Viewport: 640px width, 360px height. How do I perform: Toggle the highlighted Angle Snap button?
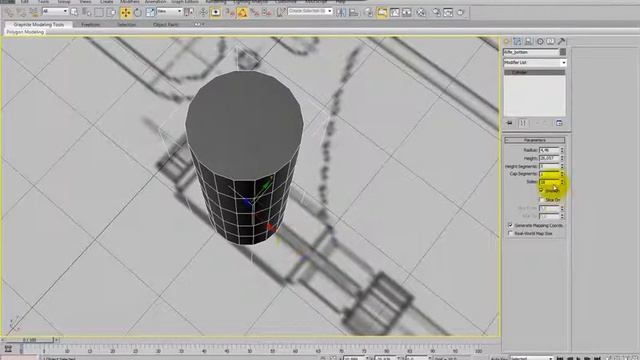242,13
